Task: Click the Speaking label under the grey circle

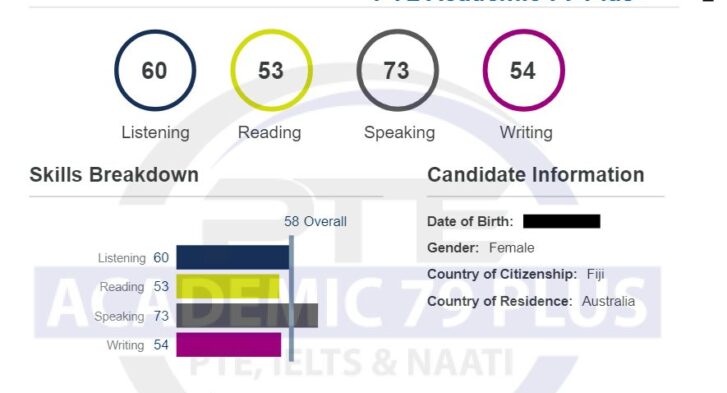Action: [x=399, y=133]
